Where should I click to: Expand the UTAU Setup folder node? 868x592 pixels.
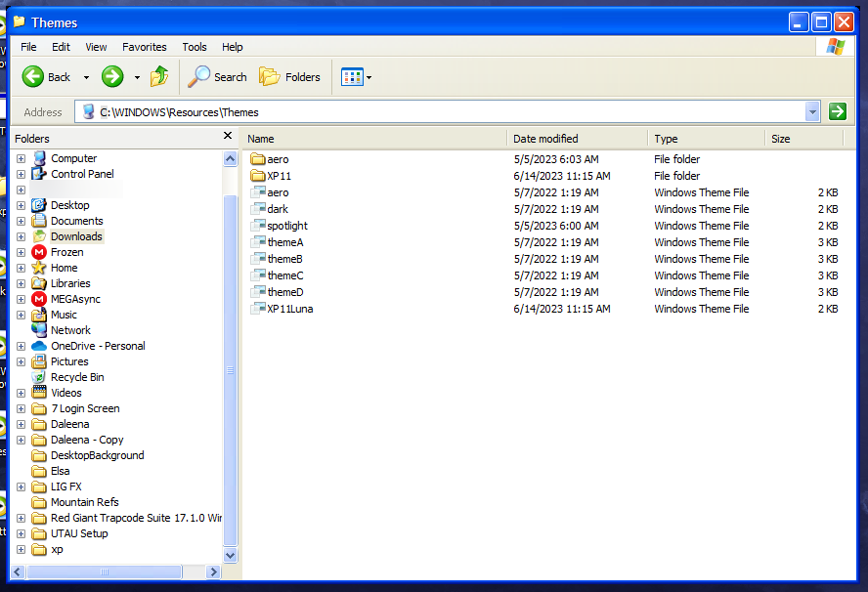(x=22, y=534)
